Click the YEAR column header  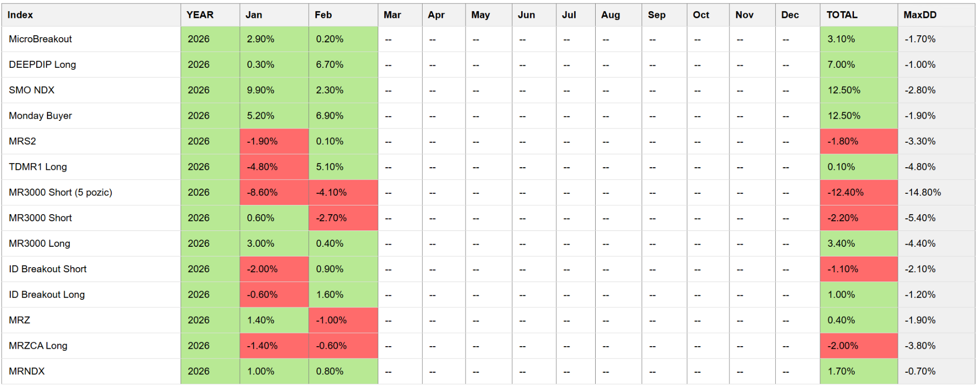point(200,15)
